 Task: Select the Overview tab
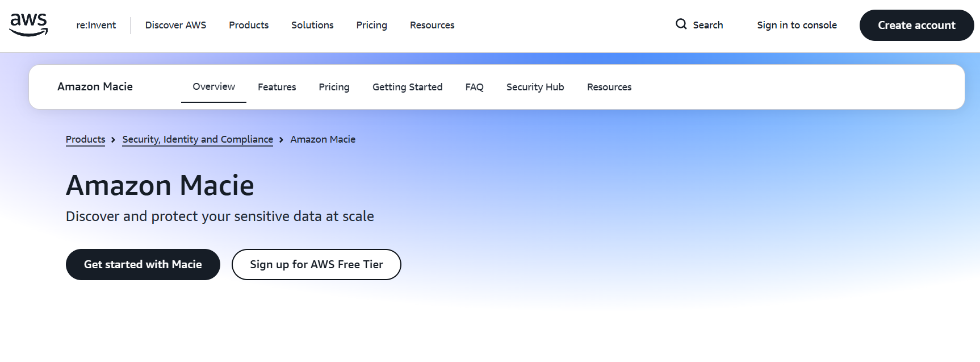213,86
